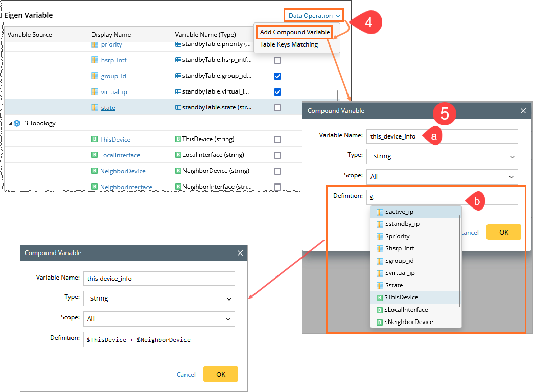Open Scope dropdown in right Compound Variable dialog

[x=442, y=177]
